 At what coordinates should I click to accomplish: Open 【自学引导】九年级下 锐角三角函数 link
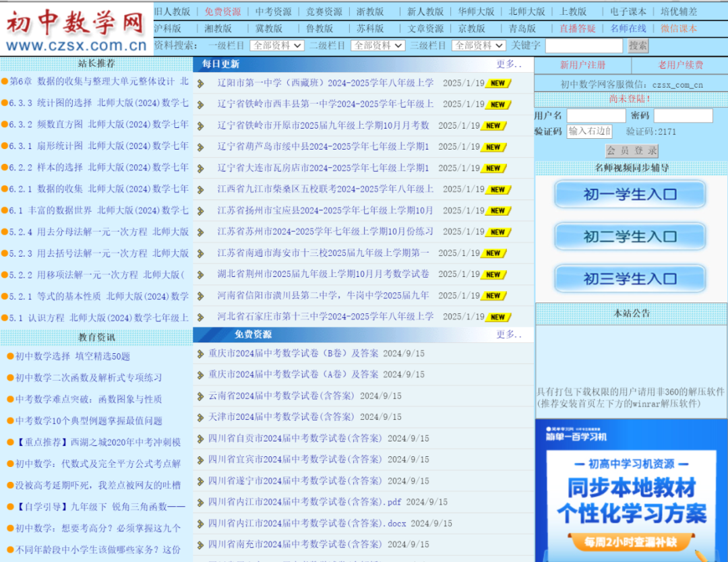[100, 507]
